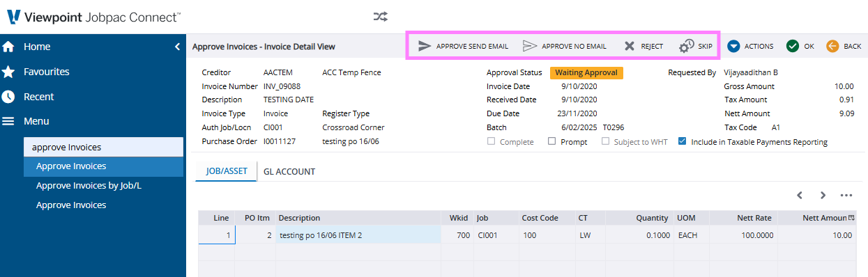Open Menu in the sidebar
Screen dimensions: 868x277
click(x=36, y=121)
